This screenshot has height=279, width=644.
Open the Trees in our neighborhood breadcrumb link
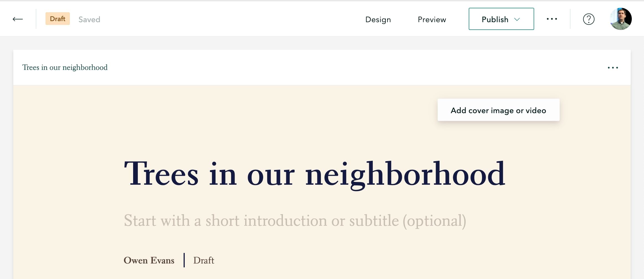point(65,67)
